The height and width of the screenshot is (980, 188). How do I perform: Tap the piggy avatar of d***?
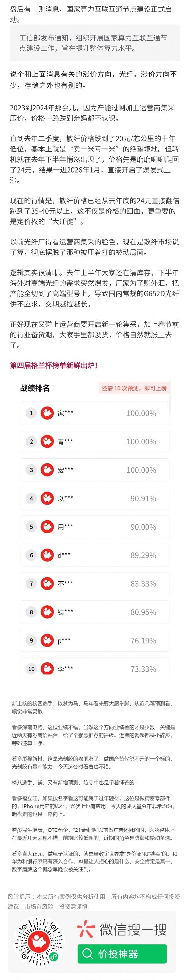tap(47, 555)
